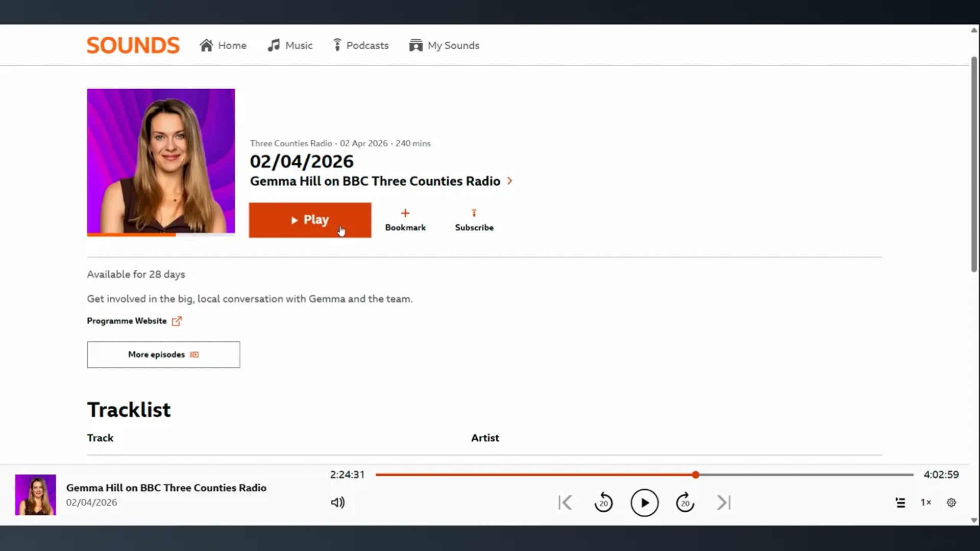980x551 pixels.
Task: Open the player queue list
Action: [900, 502]
